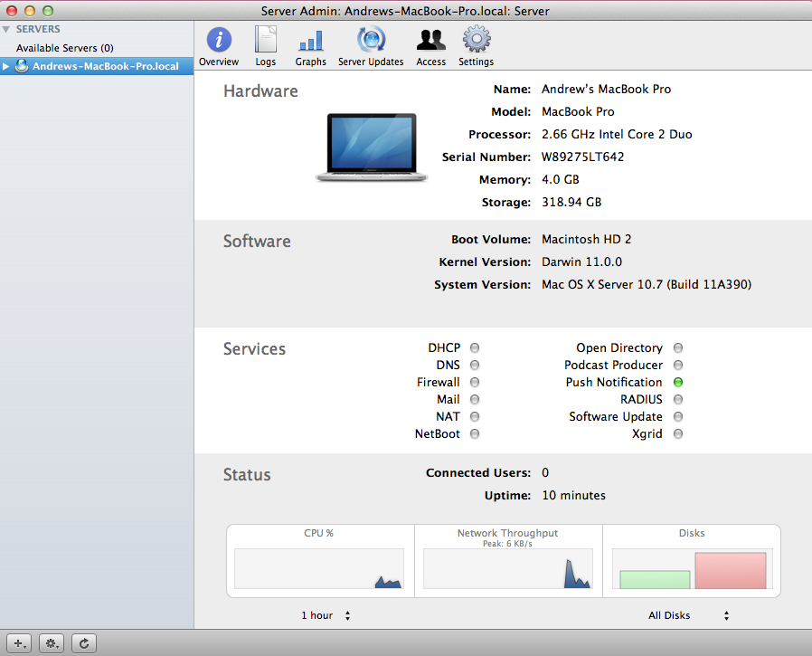Open the Logs toolbar icon
The height and width of the screenshot is (656, 812).
click(265, 40)
